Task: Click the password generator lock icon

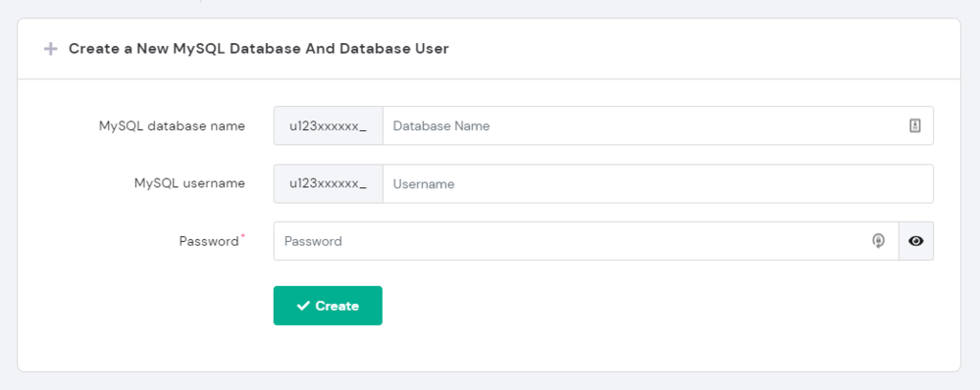Action: [x=878, y=241]
